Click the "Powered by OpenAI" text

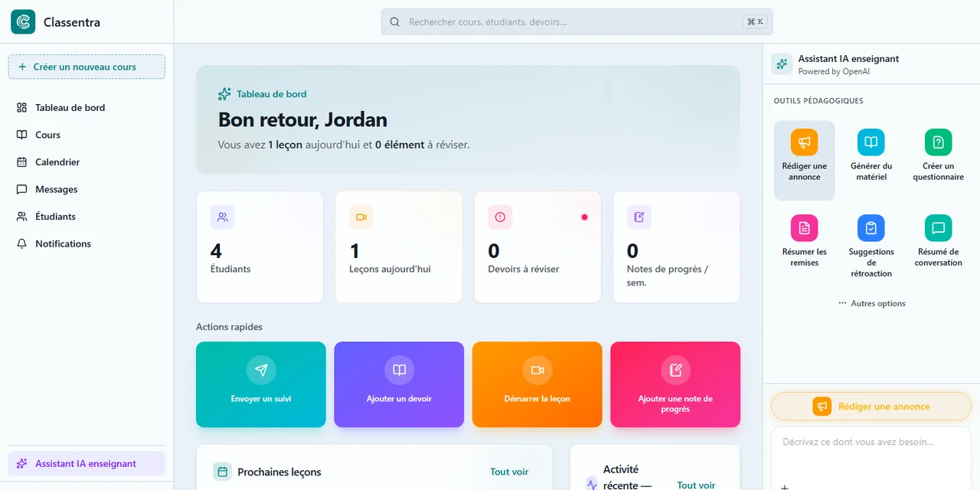point(834,71)
